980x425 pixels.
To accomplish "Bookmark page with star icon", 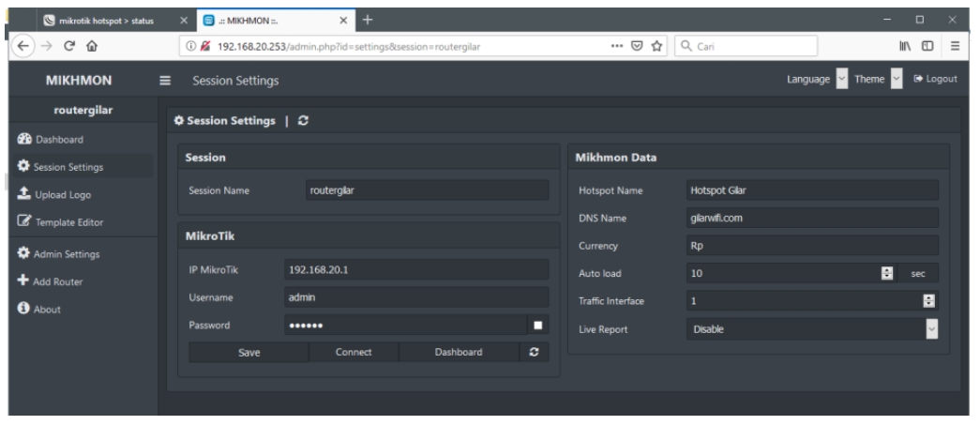I will pyautogui.click(x=656, y=46).
